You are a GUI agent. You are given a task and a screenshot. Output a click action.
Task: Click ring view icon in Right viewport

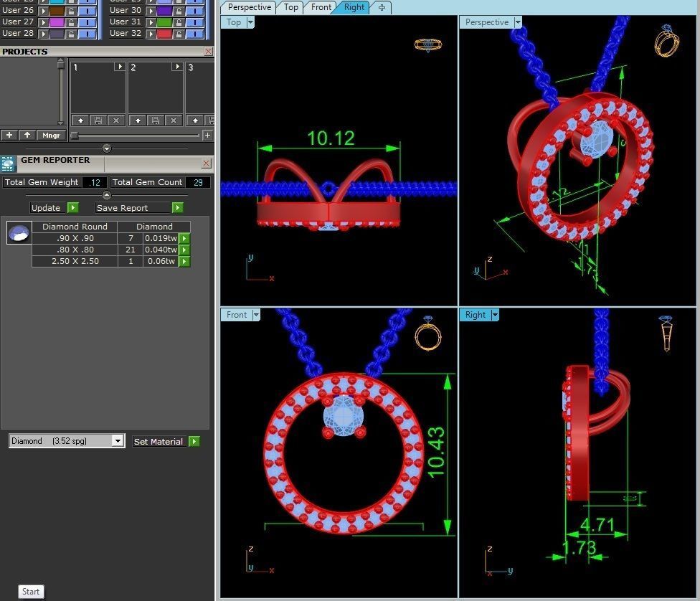tap(666, 333)
